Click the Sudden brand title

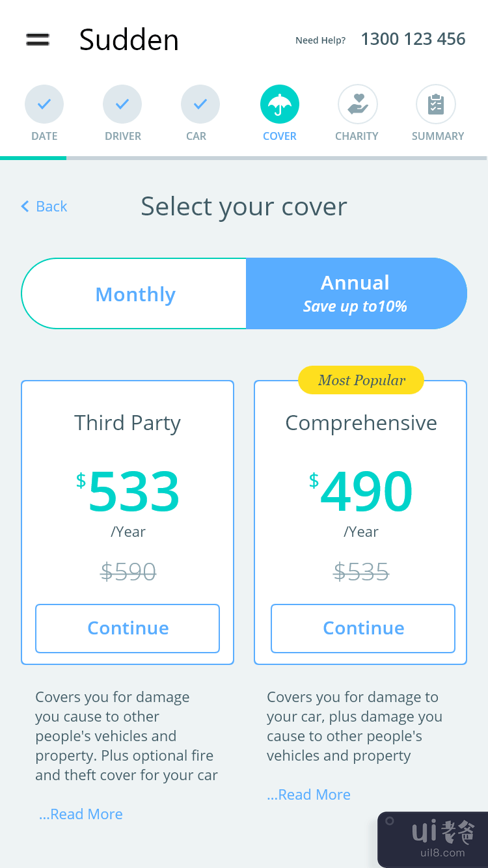point(129,40)
